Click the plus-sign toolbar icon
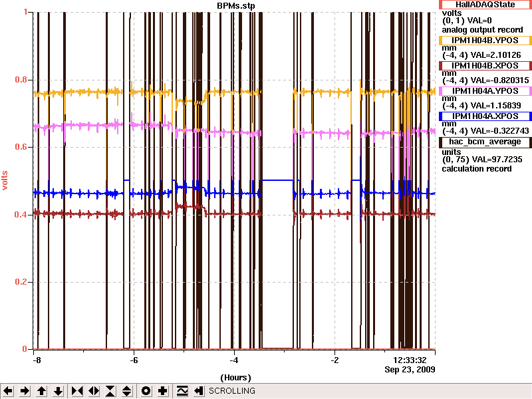532x399 pixels. 162,391
